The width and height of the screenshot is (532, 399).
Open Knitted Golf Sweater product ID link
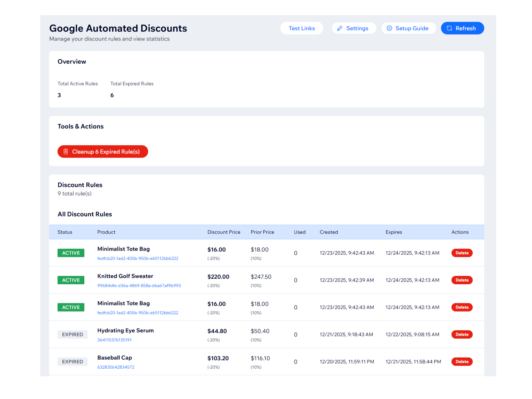(139, 286)
